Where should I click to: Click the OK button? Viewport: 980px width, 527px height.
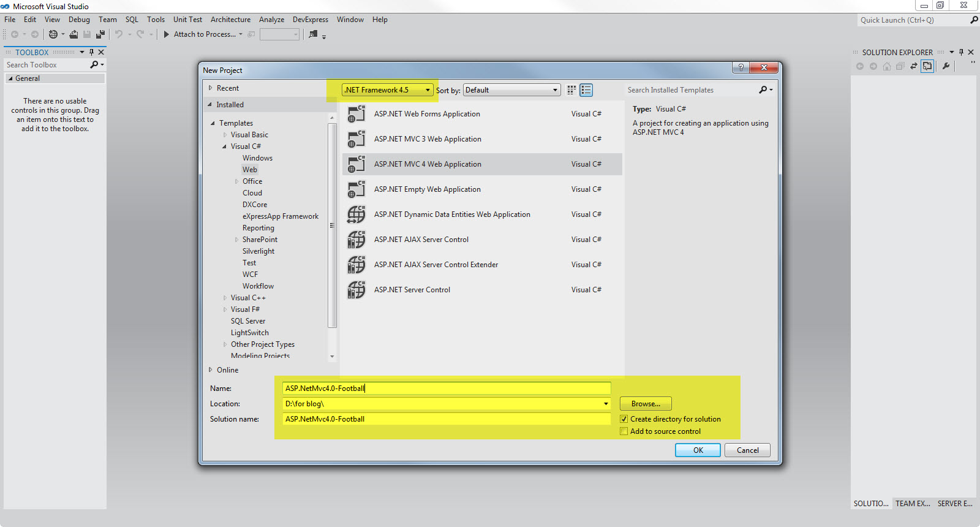698,450
